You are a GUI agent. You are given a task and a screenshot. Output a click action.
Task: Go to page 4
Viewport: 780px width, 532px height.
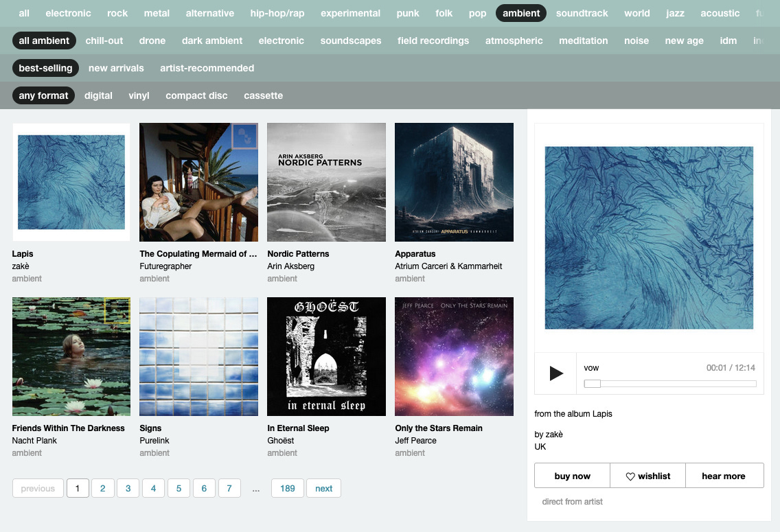pos(153,488)
